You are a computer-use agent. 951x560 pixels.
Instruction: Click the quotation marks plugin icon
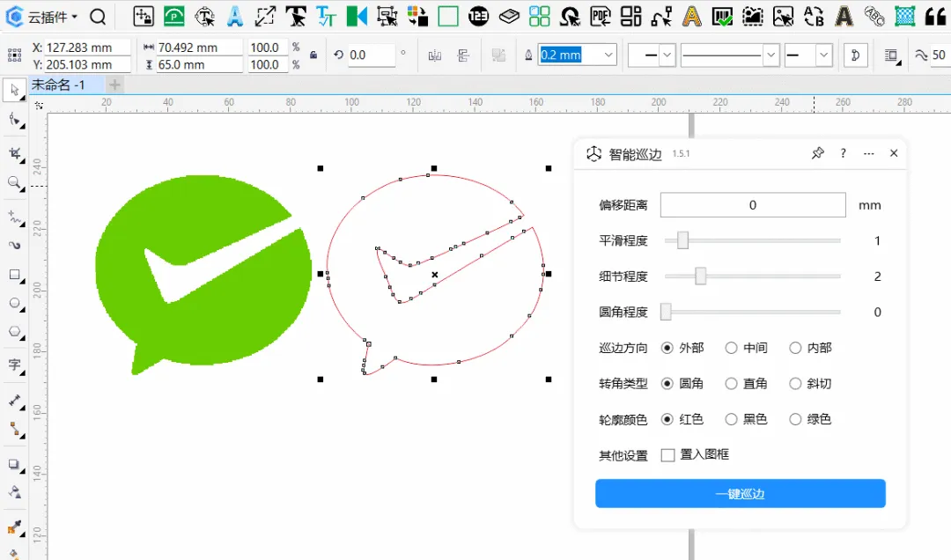point(936,17)
